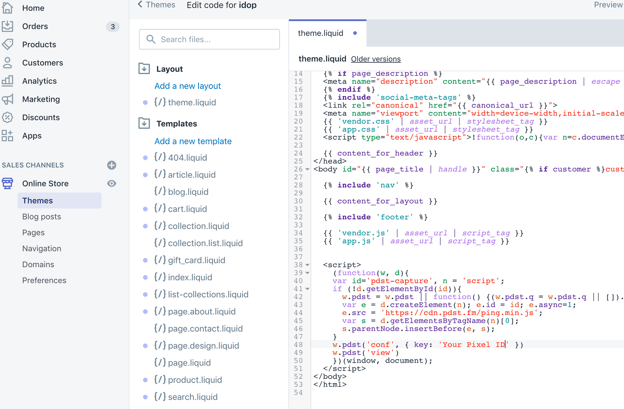This screenshot has width=624, height=409.
Task: Click the Search files input field
Action: coord(209,39)
